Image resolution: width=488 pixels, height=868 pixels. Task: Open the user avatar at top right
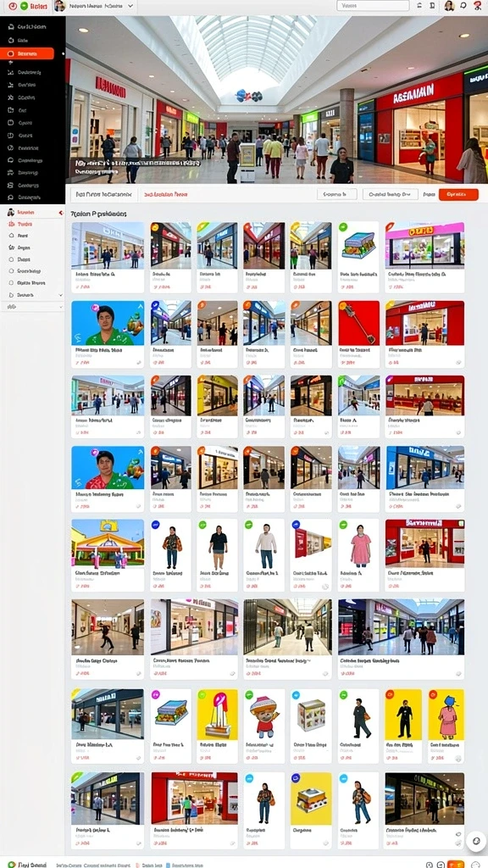449,6
